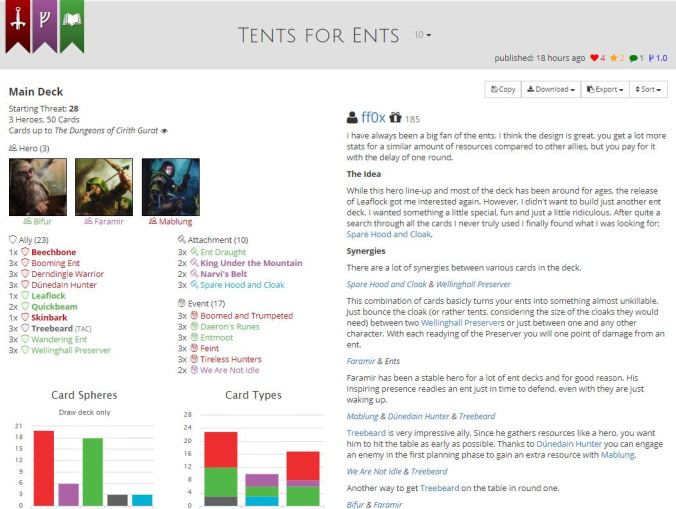This screenshot has height=509, width=676.
Task: Click Spare Hood and Cloak link in The Idea paragraph
Action: 388,234
